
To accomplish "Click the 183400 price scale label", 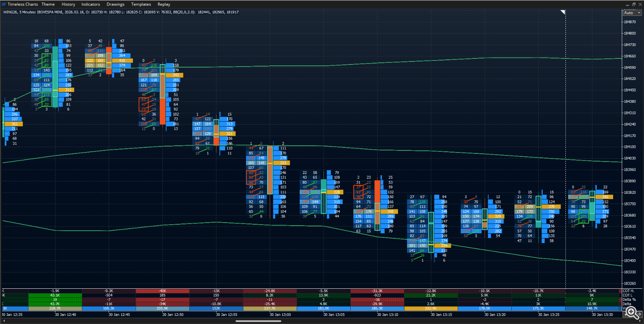I will pos(630,260).
